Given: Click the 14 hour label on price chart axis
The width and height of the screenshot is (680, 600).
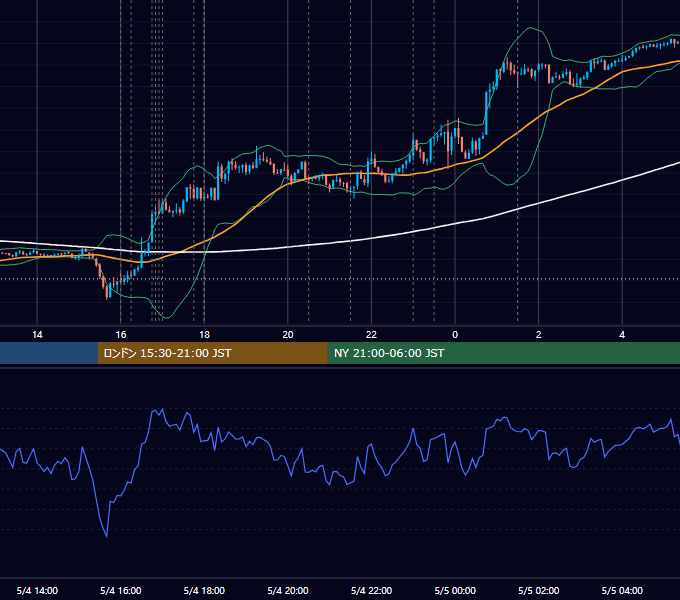Looking at the screenshot, I should tap(37, 335).
